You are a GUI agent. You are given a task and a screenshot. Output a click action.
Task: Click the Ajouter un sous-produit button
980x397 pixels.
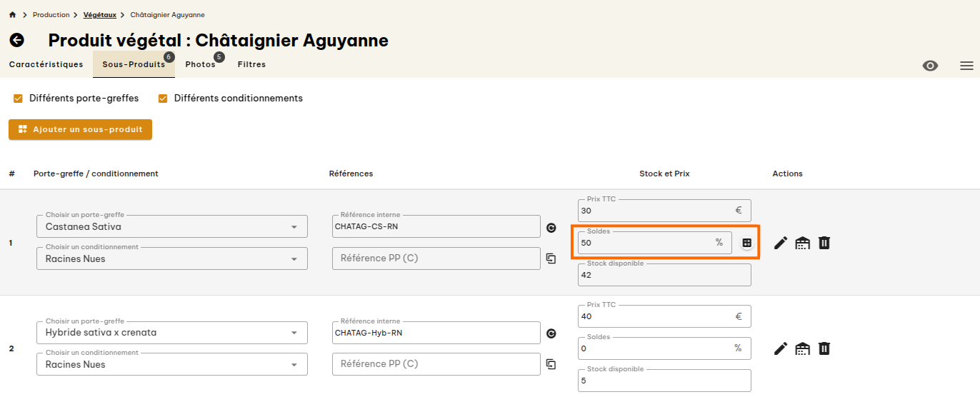[x=80, y=129]
